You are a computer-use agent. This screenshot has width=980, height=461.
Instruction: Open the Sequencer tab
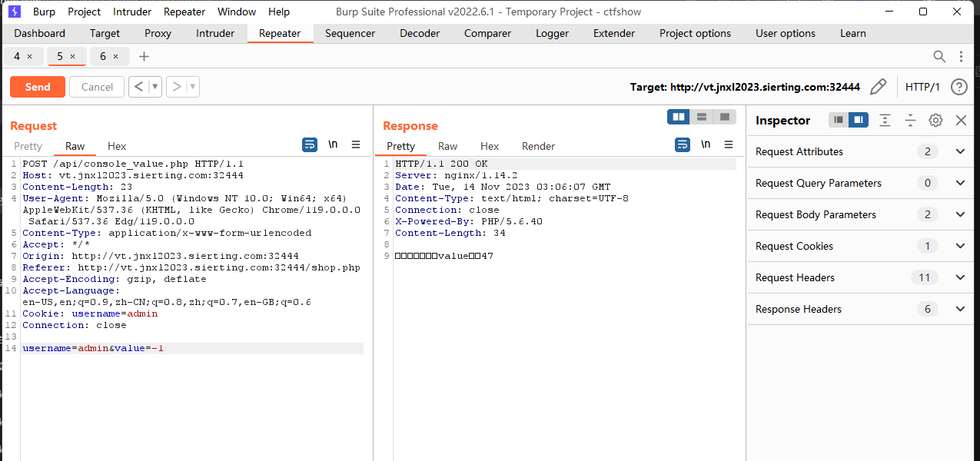click(350, 33)
